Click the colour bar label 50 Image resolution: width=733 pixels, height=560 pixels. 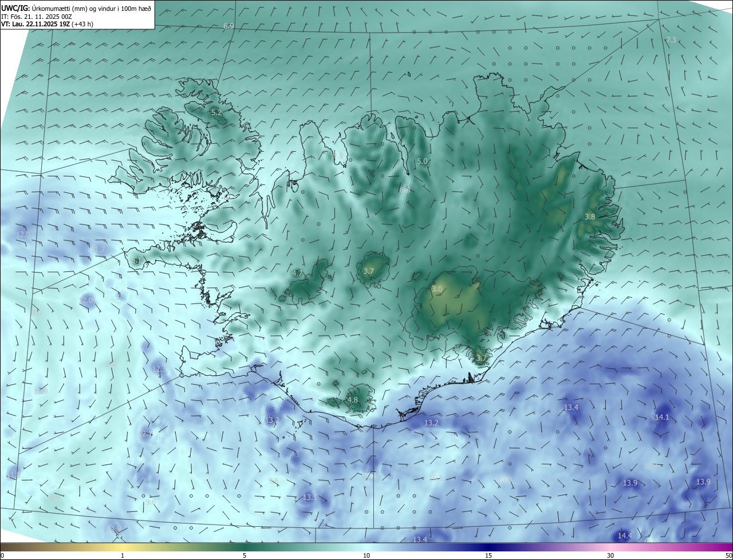click(x=728, y=555)
